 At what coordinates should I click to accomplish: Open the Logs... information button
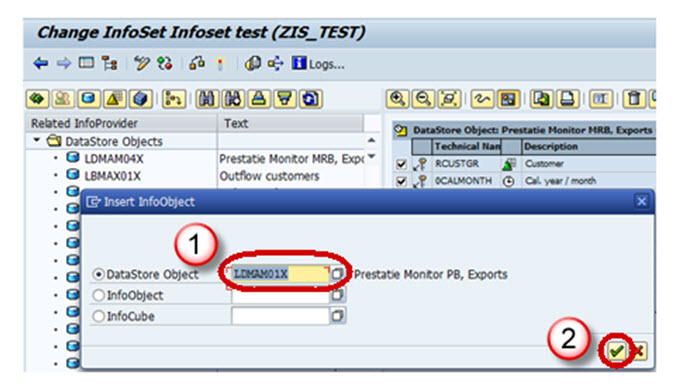click(318, 64)
